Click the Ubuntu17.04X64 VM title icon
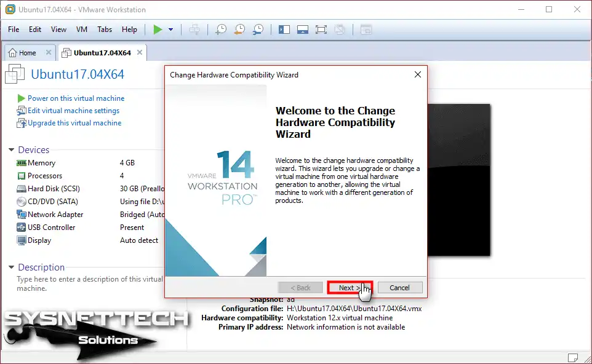The height and width of the screenshot is (364, 592). [x=15, y=74]
